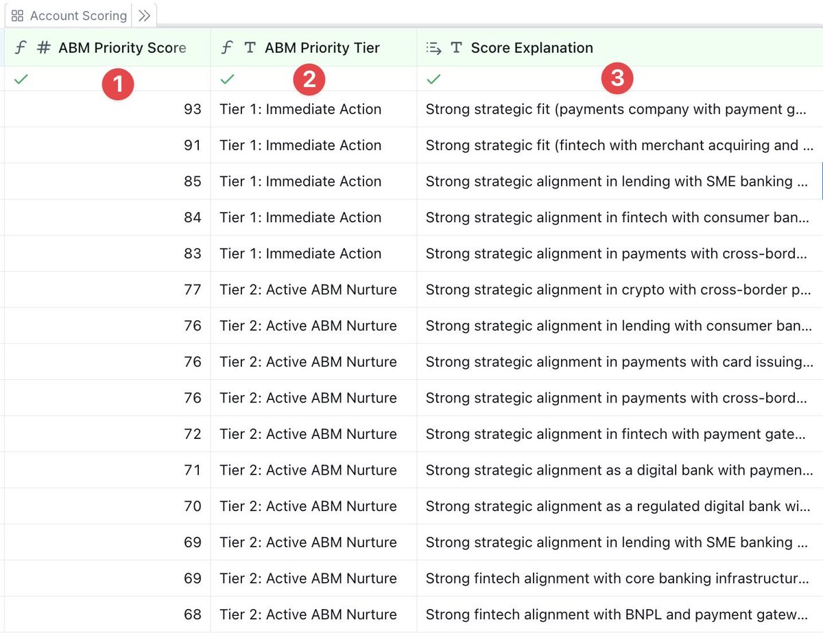This screenshot has height=644, width=823.
Task: Select score 76 in the lending consumer banking row
Action: [x=107, y=326]
